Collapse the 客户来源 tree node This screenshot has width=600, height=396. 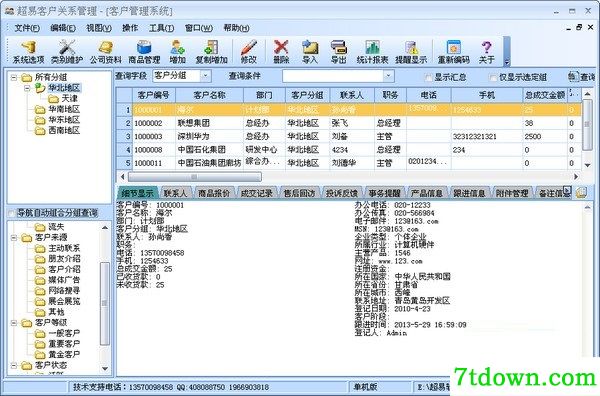coord(14,238)
